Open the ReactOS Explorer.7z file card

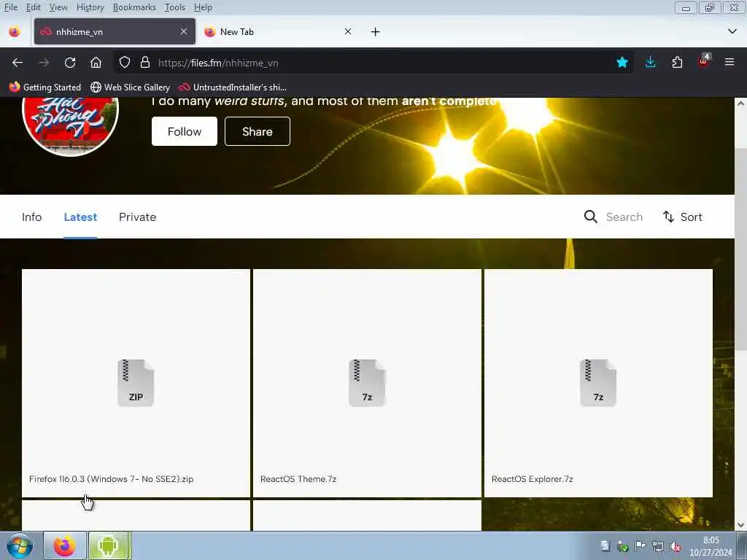(598, 383)
